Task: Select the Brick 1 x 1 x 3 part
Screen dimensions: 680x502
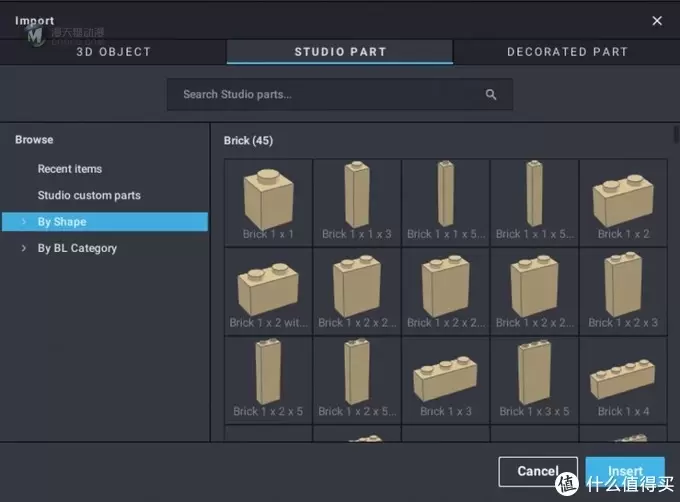Action: click(357, 202)
